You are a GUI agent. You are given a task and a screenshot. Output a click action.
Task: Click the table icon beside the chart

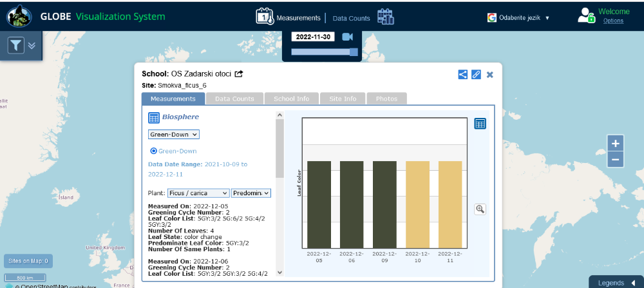click(480, 124)
